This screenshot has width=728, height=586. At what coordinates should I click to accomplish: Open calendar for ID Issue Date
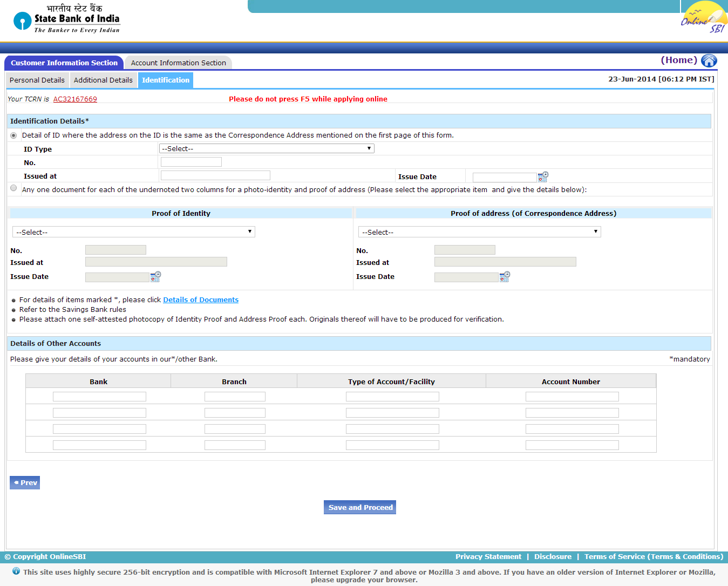(x=543, y=176)
